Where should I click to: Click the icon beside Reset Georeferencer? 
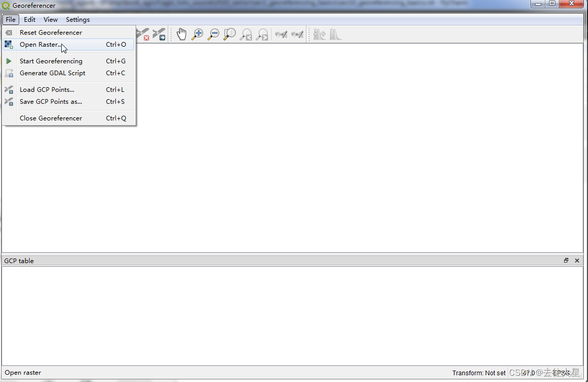9,33
